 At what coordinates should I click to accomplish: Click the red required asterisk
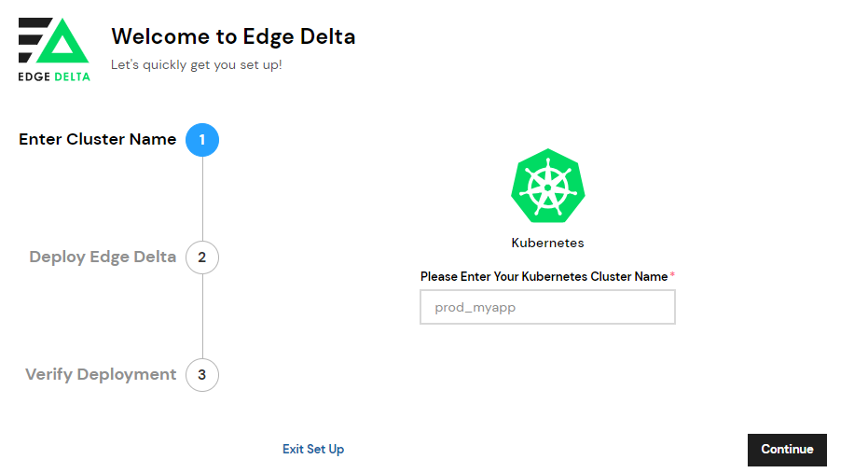672,274
